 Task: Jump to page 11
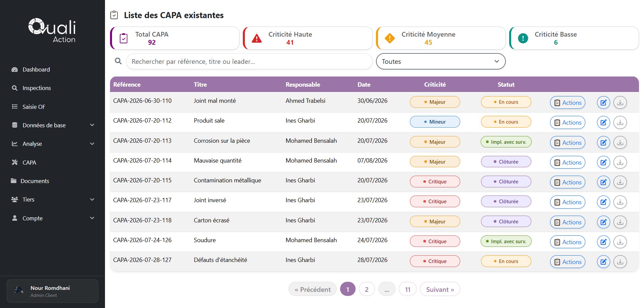tap(408, 289)
